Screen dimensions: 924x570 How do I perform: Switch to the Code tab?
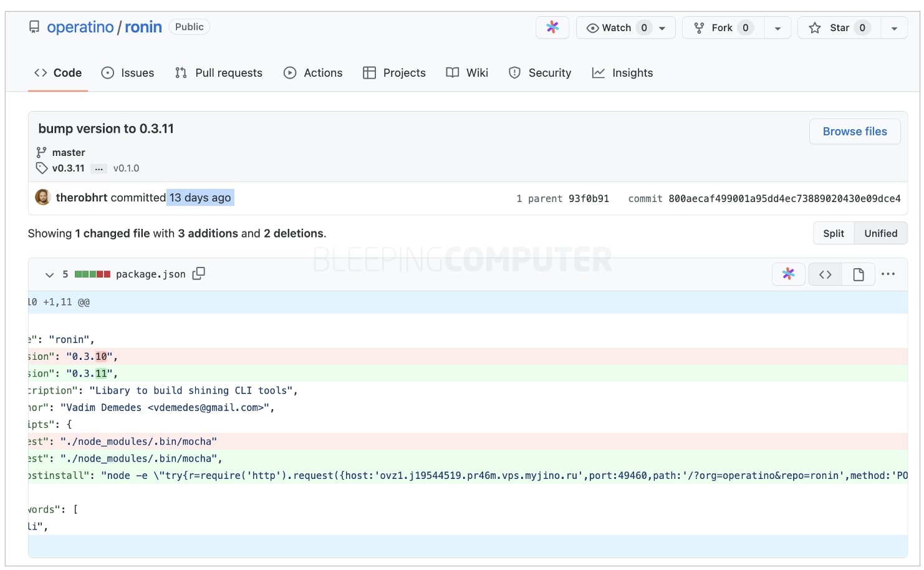58,73
